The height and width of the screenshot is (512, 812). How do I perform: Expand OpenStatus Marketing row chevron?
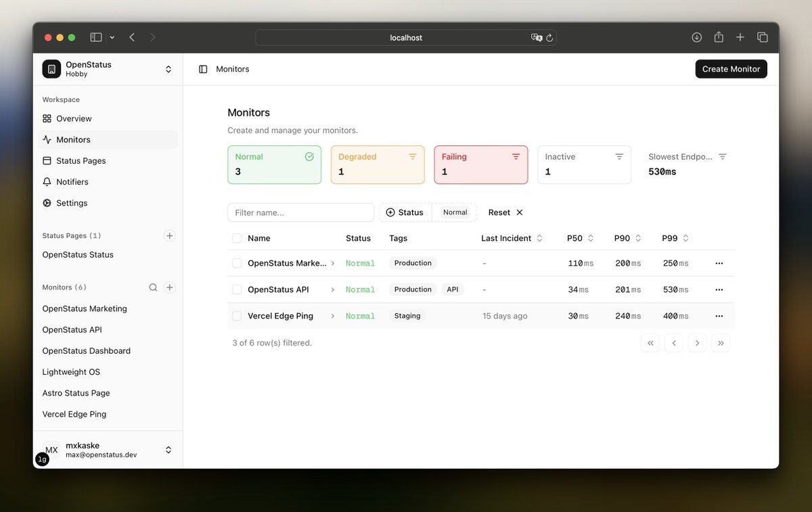pyautogui.click(x=333, y=263)
